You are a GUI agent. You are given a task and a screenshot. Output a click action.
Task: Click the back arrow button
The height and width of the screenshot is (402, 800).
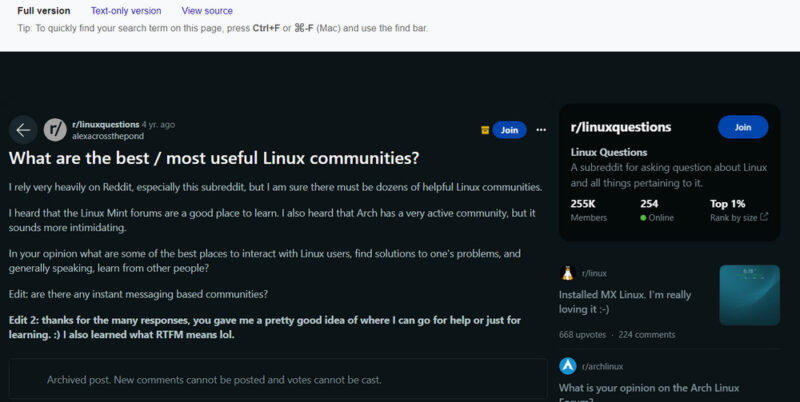click(23, 130)
